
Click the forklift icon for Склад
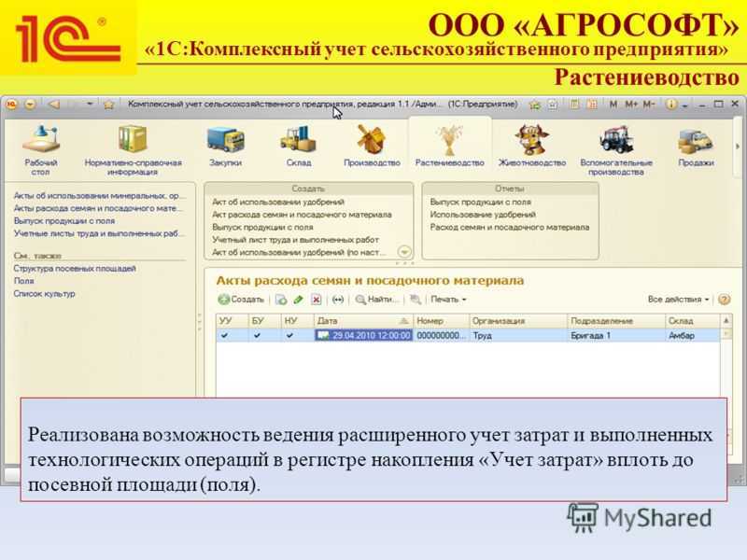pos(298,139)
